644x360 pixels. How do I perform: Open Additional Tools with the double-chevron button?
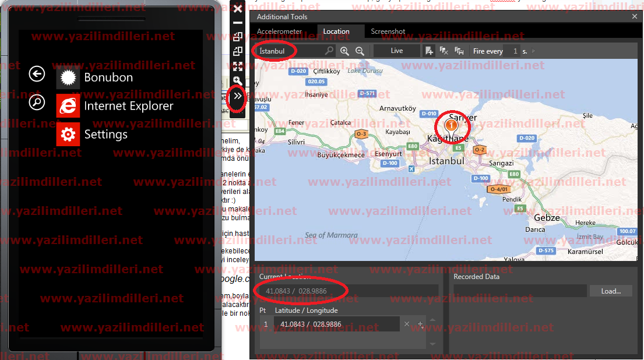pyautogui.click(x=238, y=96)
